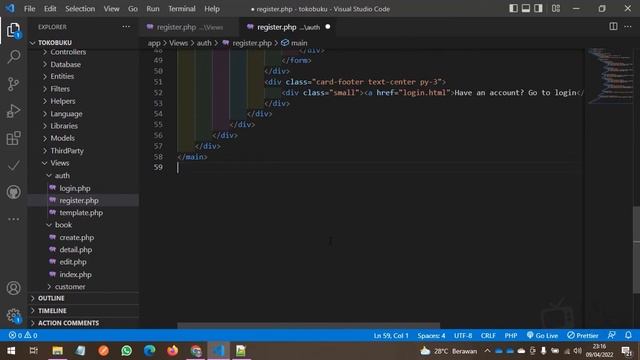Click the Split Editor Right icon

click(x=613, y=27)
